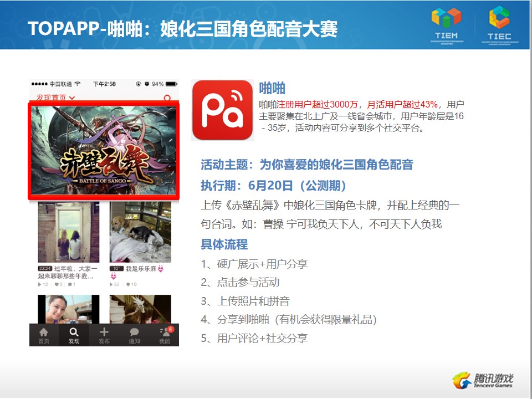Open the 发现首页 dropdown
The height and width of the screenshot is (399, 532).
(55, 98)
